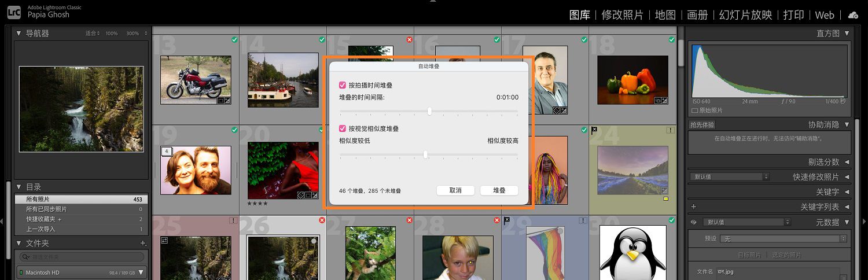
Task: Open the navigator 适合 zoom dropdown
Action: pos(93,34)
